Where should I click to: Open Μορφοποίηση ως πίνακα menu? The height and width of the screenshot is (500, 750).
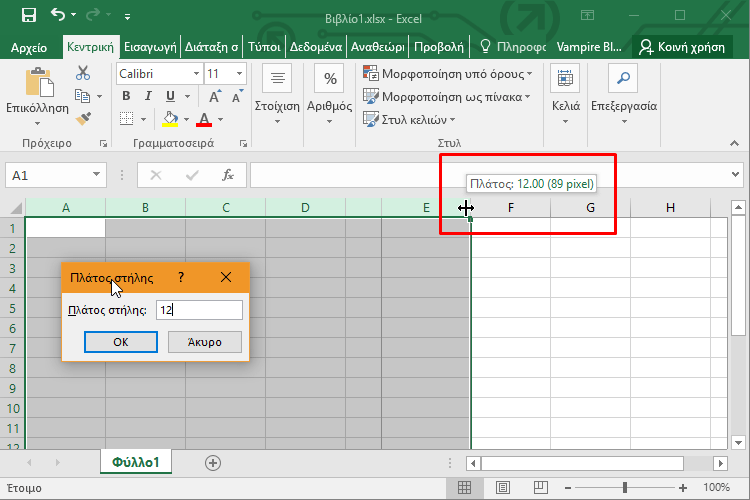(447, 97)
